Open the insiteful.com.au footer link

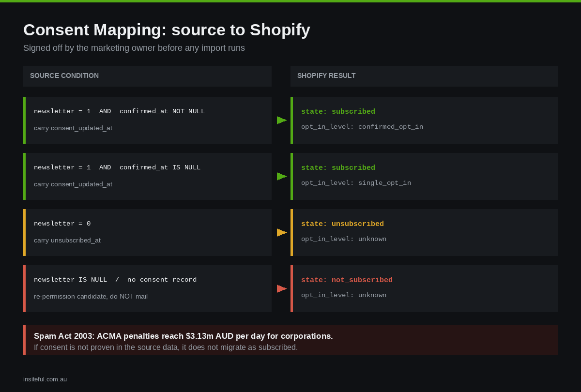tap(45, 379)
